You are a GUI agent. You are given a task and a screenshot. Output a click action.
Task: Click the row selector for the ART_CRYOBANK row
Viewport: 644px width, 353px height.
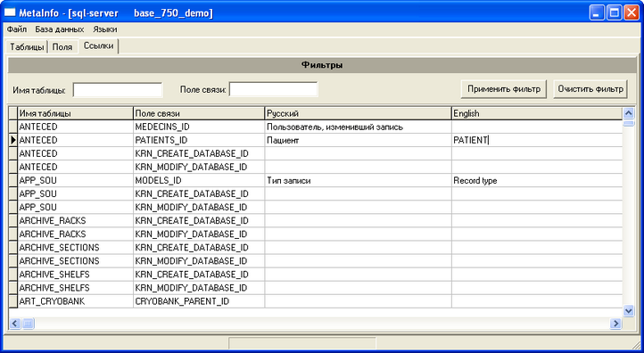(13, 301)
